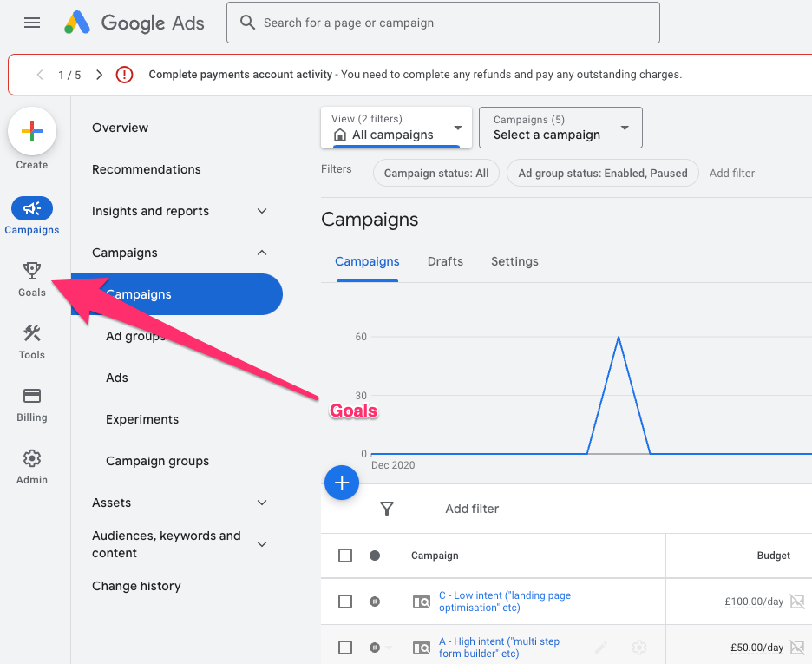Image resolution: width=812 pixels, height=664 pixels.
Task: Open Change history in navigation
Action: tap(137, 586)
